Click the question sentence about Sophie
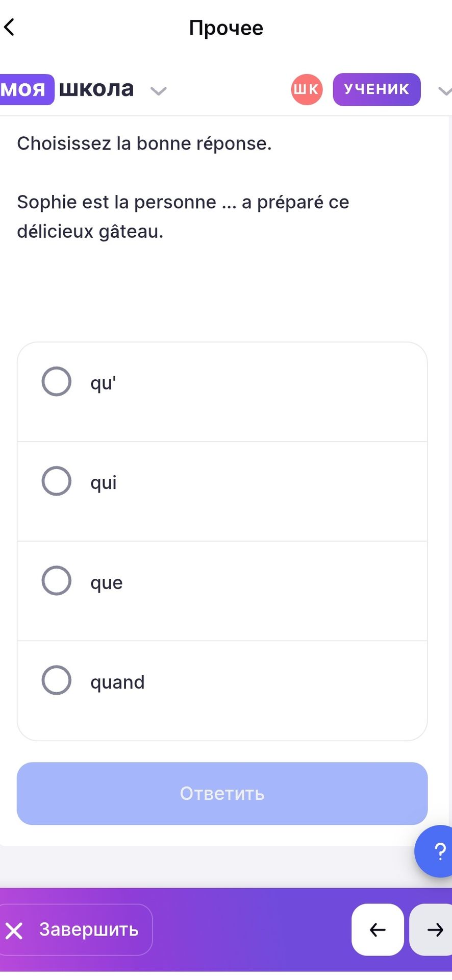 click(x=183, y=216)
